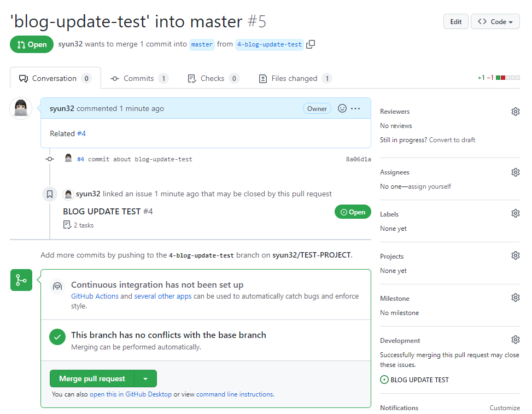The height and width of the screenshot is (414, 532).
Task: Click 'No milestone' text
Action: [x=399, y=312]
